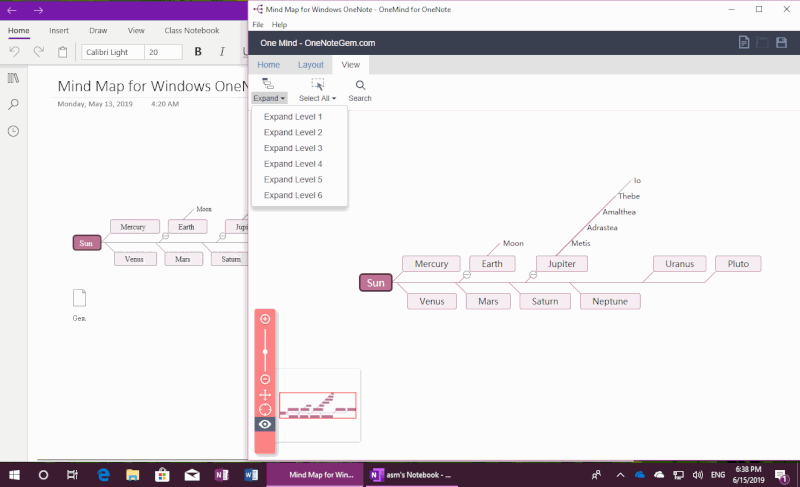The width and height of the screenshot is (800, 487).
Task: Open the Calibri Light font box
Action: point(113,52)
